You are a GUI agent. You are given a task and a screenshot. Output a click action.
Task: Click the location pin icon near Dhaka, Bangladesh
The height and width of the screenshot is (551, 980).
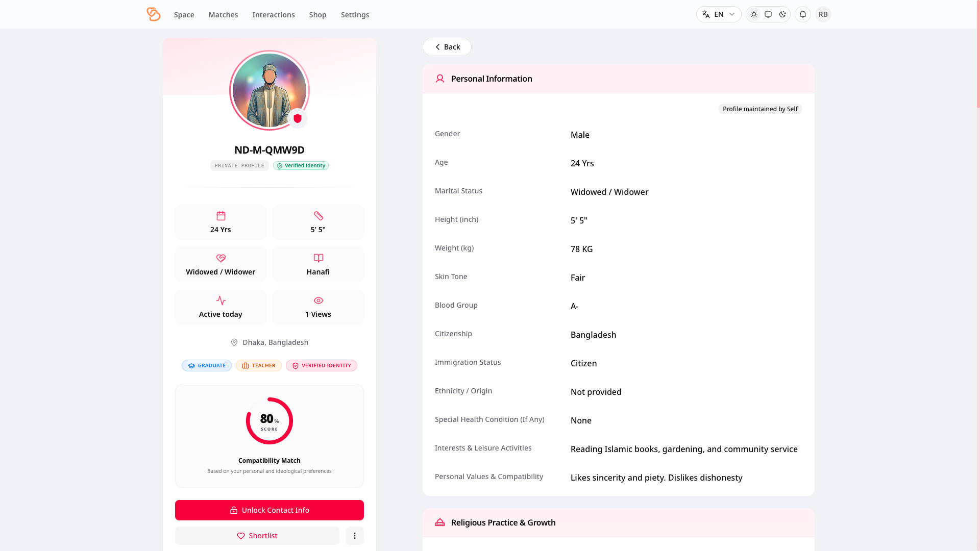(234, 342)
